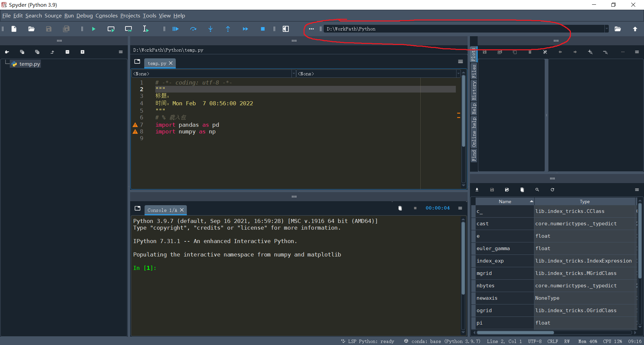Step into the current function
This screenshot has height=345, width=644.
coord(211,29)
